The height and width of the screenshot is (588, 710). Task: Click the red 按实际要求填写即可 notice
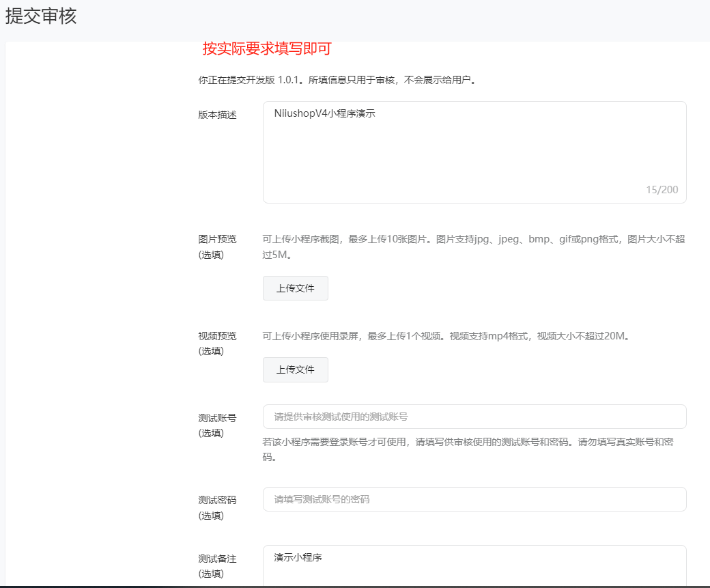click(x=267, y=49)
